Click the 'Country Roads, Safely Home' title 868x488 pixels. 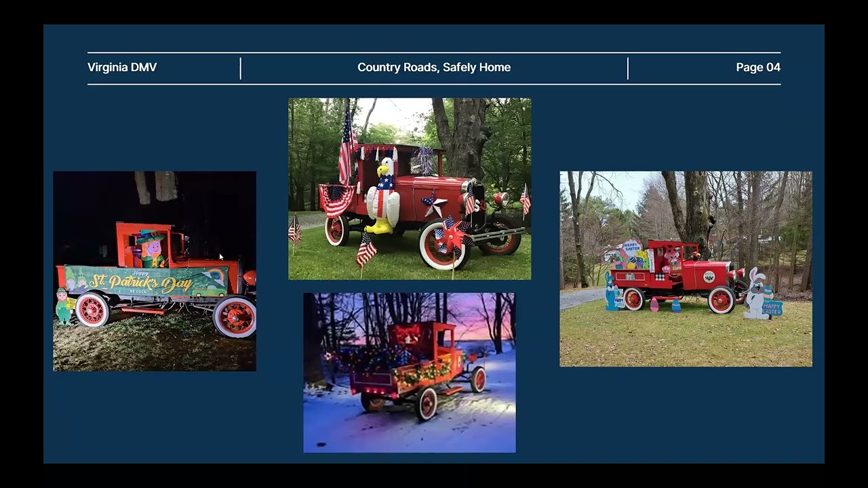434,68
